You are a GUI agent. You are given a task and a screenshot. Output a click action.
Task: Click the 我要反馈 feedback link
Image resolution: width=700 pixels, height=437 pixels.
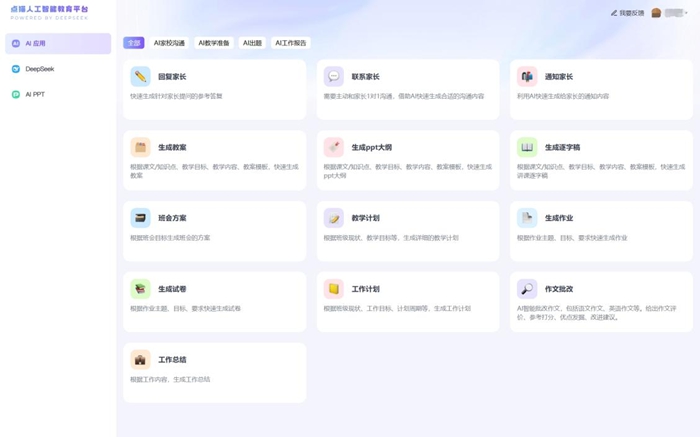(x=627, y=13)
